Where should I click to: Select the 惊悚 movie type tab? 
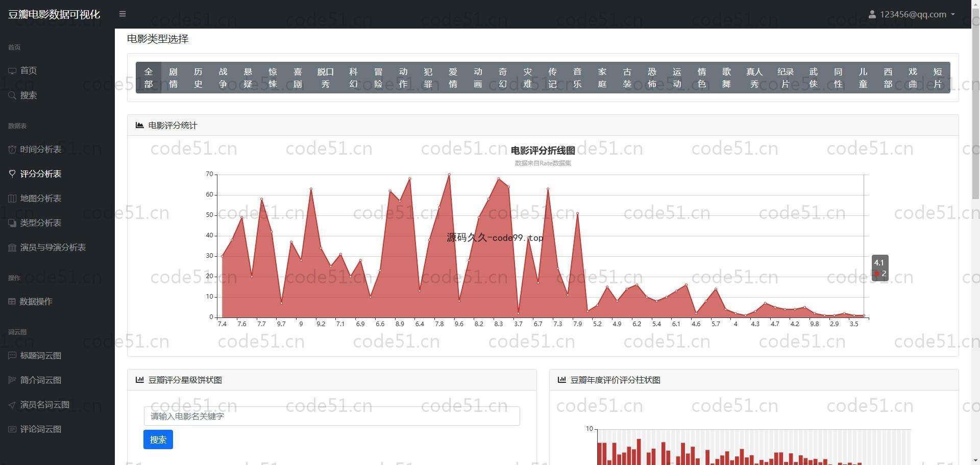pos(273,78)
